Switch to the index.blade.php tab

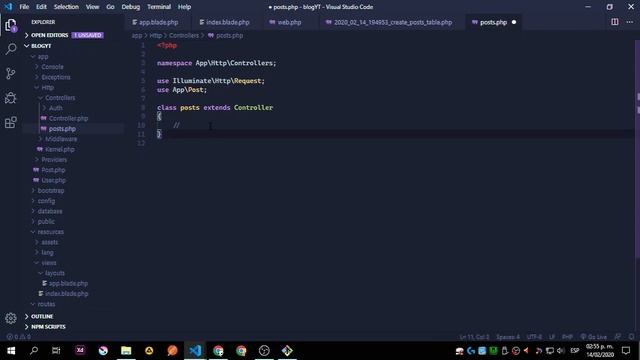227,22
